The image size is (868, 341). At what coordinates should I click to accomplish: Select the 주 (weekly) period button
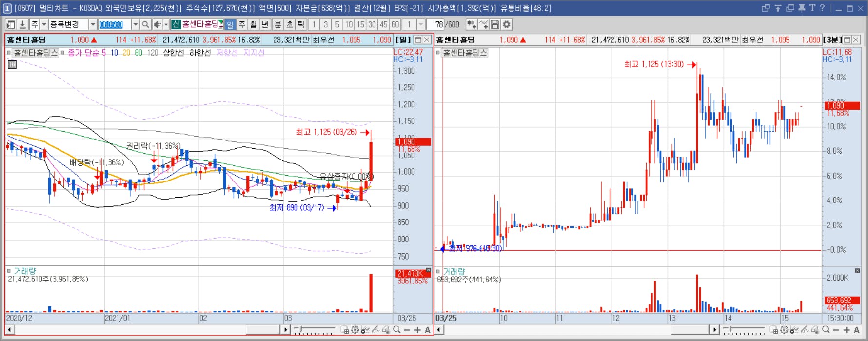(x=242, y=24)
